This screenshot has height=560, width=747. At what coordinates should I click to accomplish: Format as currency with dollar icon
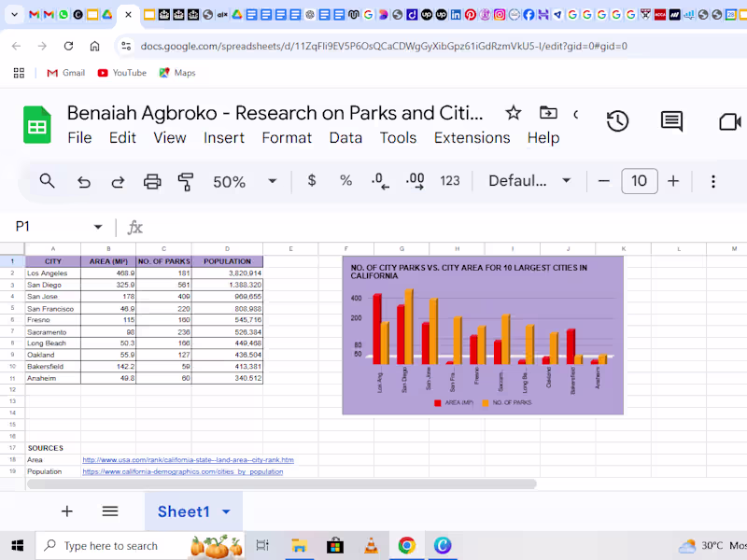coord(312,180)
